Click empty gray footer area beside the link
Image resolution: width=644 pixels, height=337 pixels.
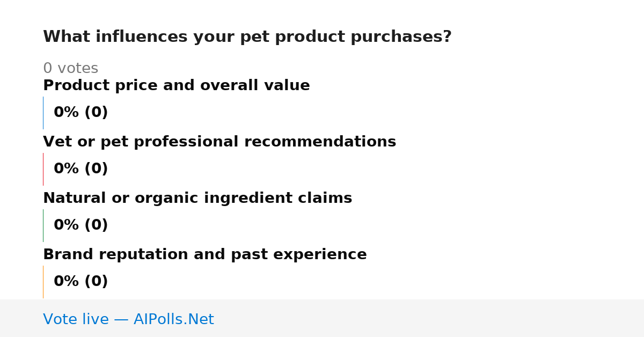pos(429,319)
